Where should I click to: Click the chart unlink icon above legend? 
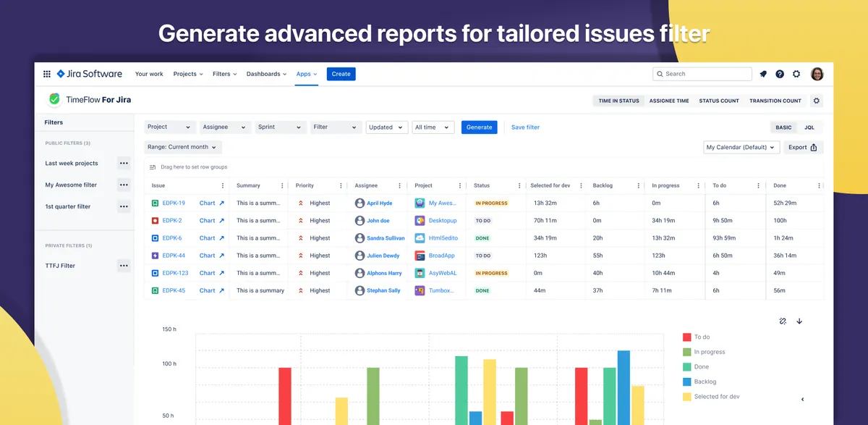pos(783,321)
